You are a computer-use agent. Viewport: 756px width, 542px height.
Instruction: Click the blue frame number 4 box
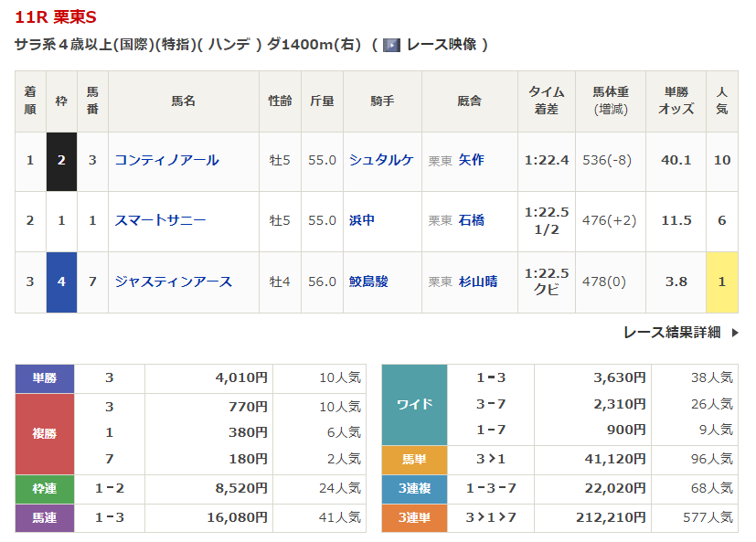pyautogui.click(x=61, y=282)
